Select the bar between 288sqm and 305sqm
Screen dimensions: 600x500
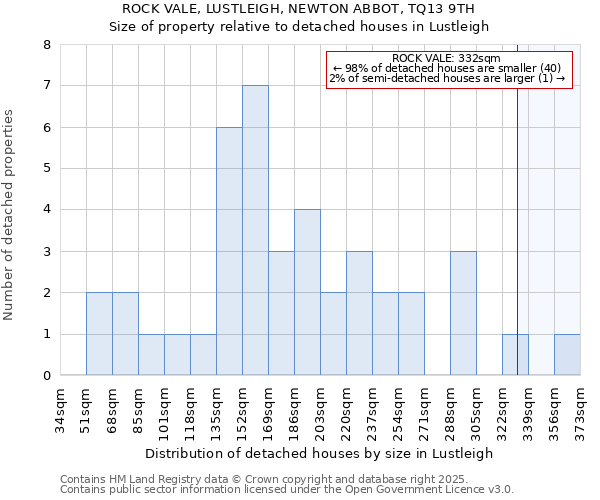point(463,313)
